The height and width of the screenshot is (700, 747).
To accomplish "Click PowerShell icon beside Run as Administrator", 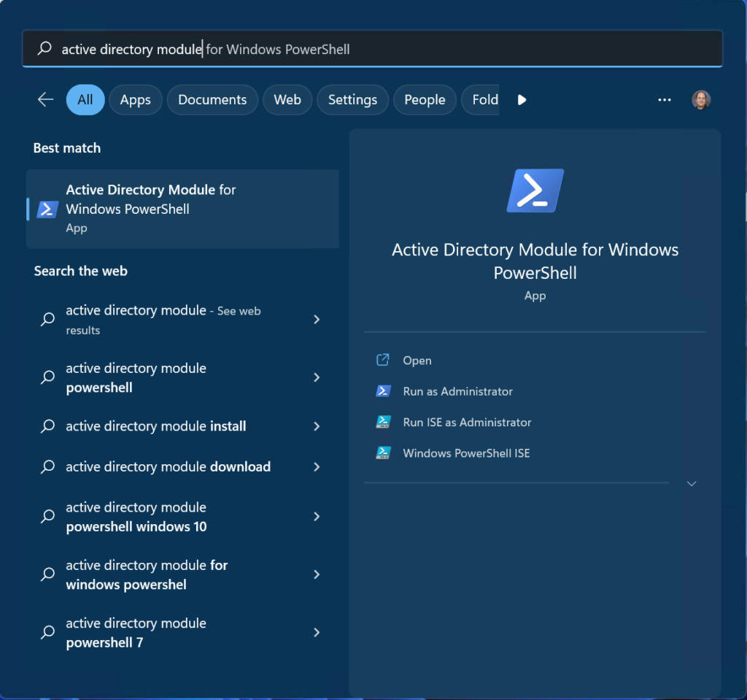I will (383, 391).
